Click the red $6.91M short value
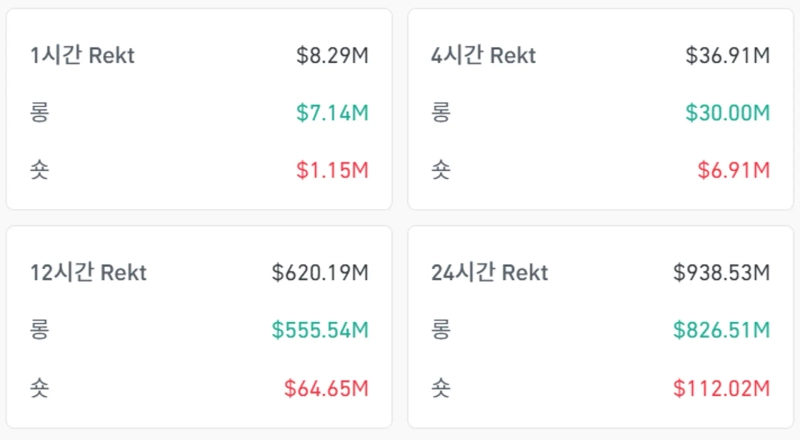This screenshot has height=440, width=800. (733, 170)
